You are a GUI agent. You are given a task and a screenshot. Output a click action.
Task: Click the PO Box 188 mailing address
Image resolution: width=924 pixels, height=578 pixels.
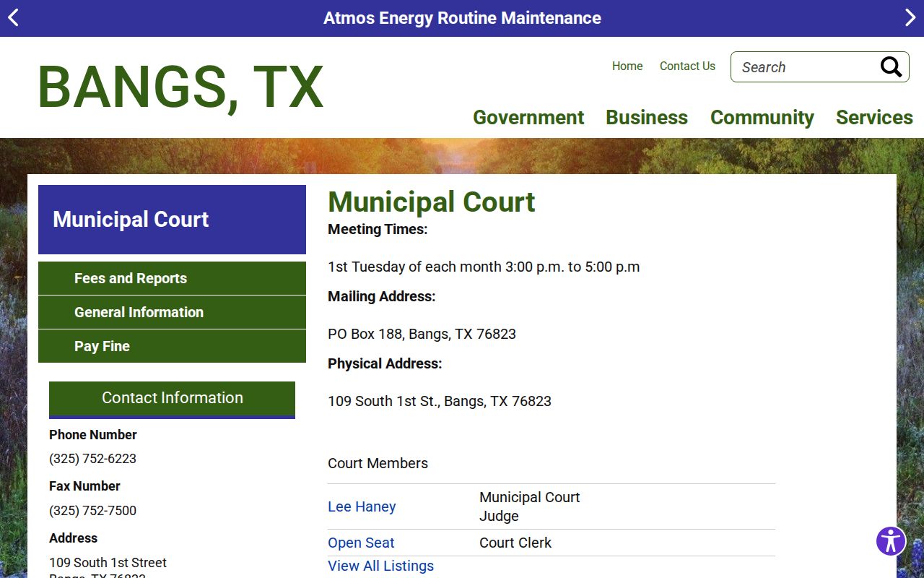[422, 334]
